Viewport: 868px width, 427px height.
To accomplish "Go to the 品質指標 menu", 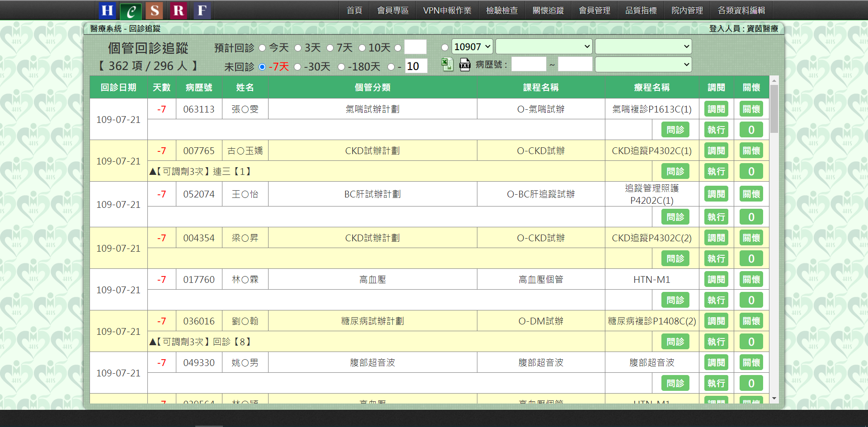I will 641,10.
